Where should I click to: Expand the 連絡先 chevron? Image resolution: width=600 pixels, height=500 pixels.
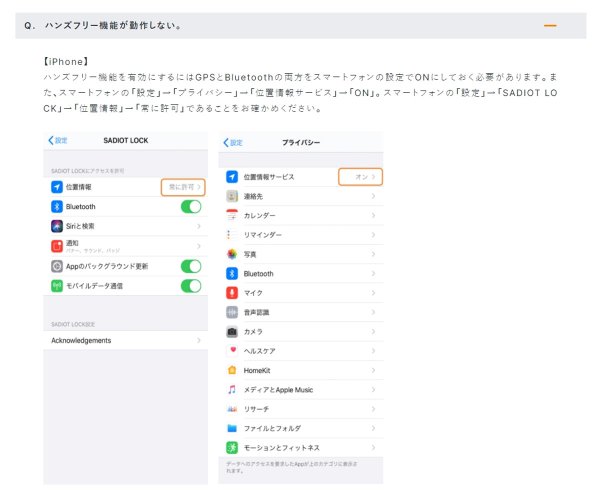click(373, 196)
